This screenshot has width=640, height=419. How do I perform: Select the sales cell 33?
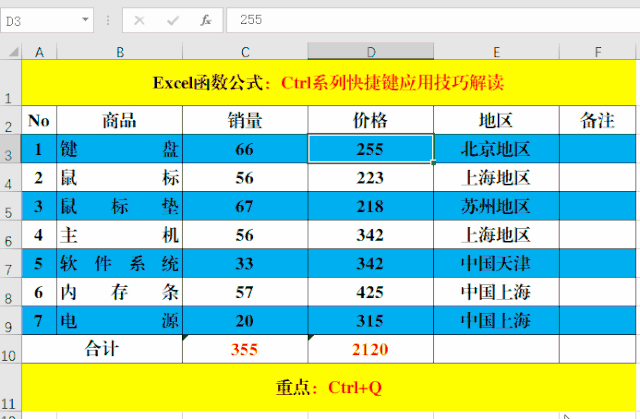[245, 263]
